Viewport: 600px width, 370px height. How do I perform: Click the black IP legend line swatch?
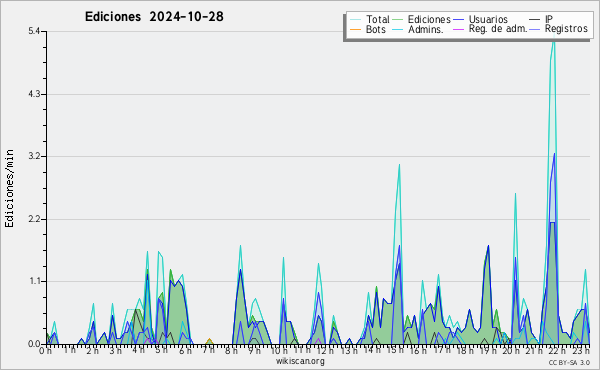(535, 20)
